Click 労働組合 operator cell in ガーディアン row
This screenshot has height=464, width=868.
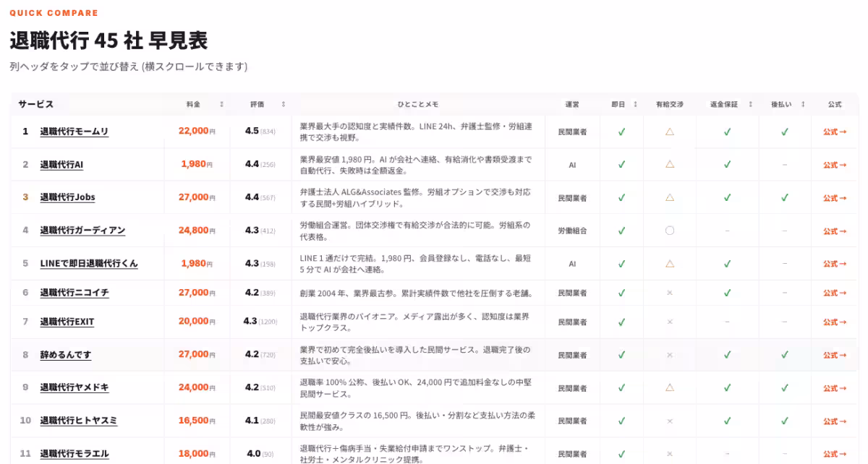(x=572, y=231)
